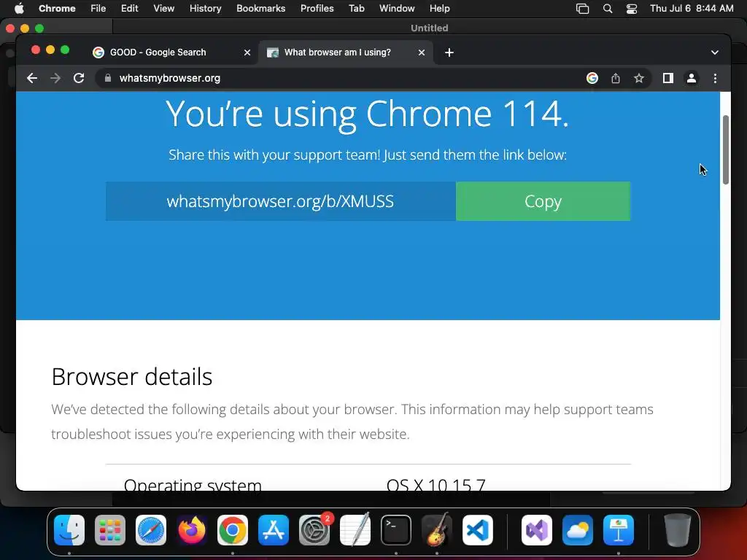Close the What browser am I using tab

coord(422,52)
